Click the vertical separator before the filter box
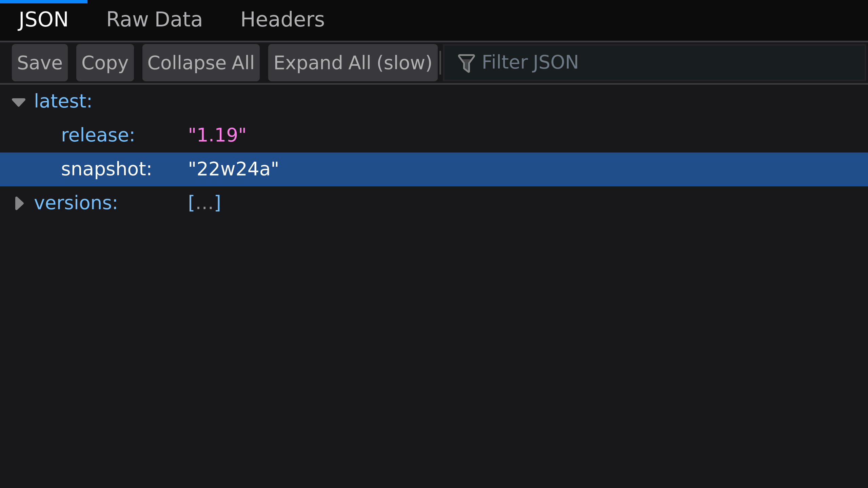 440,63
